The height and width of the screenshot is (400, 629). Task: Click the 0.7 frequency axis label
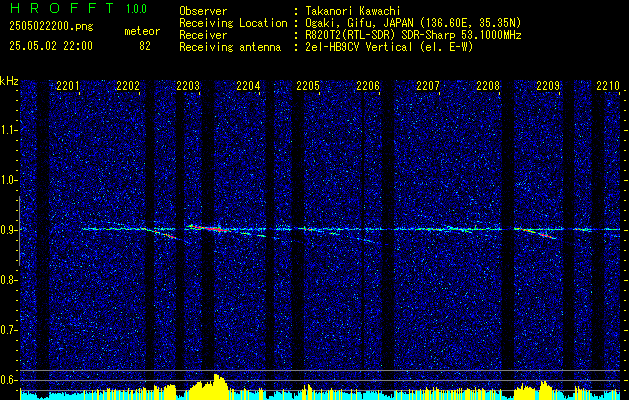click(x=7, y=330)
